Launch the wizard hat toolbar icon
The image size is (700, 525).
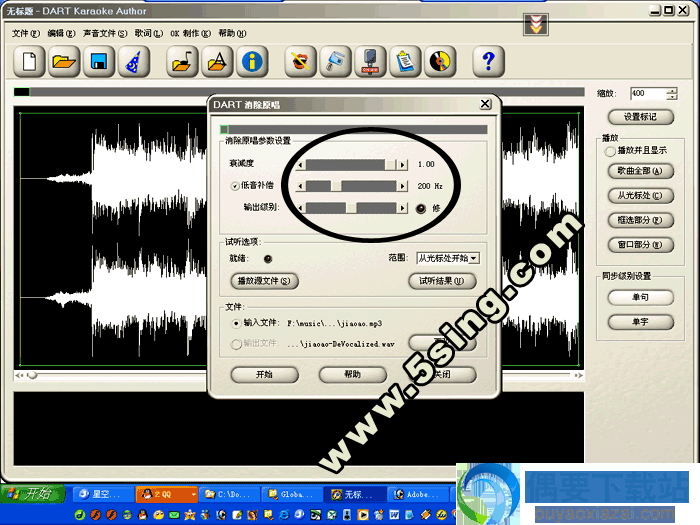pos(133,61)
